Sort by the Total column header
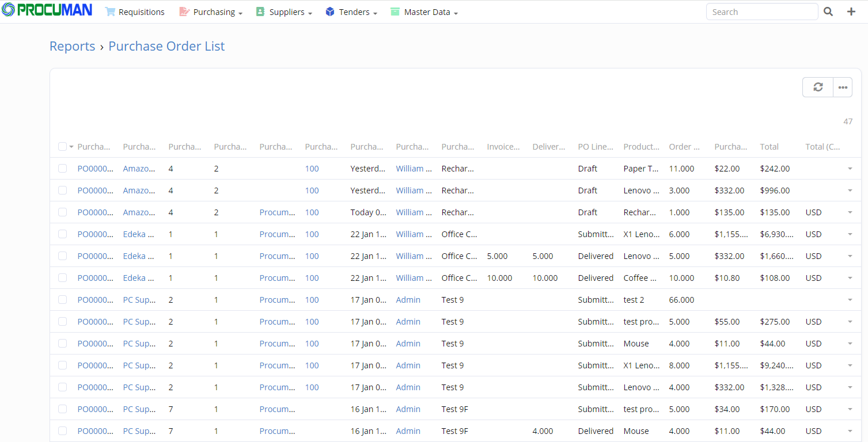 click(769, 147)
